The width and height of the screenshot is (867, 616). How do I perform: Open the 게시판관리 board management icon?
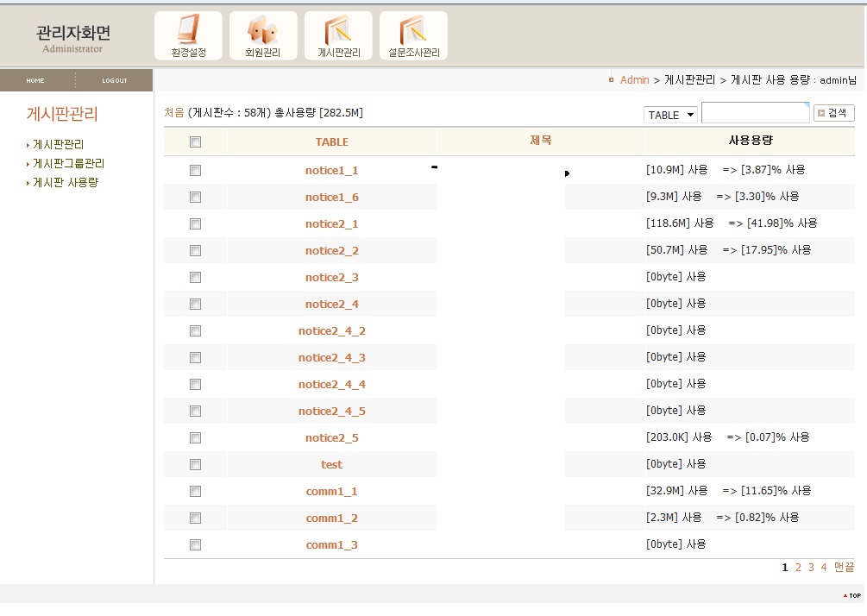[x=338, y=36]
